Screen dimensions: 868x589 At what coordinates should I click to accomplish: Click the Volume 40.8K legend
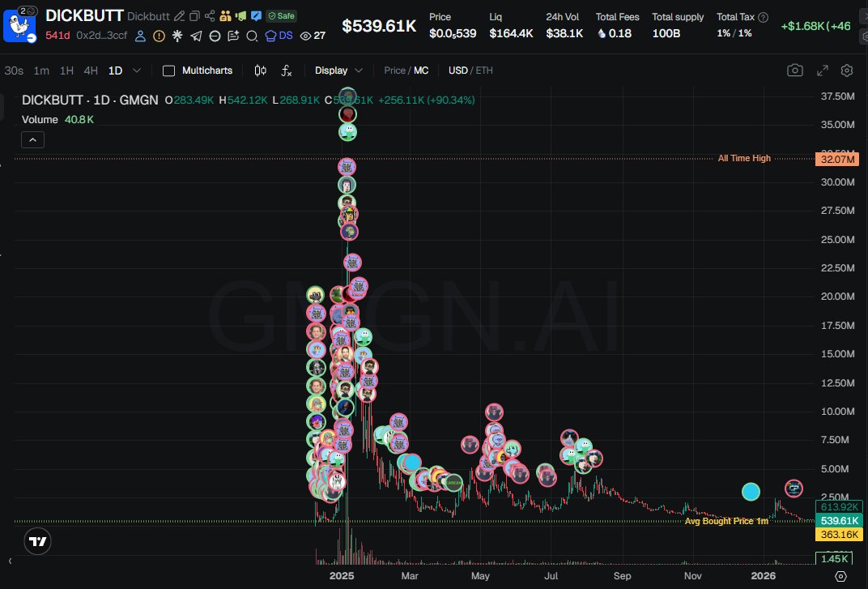(x=57, y=119)
